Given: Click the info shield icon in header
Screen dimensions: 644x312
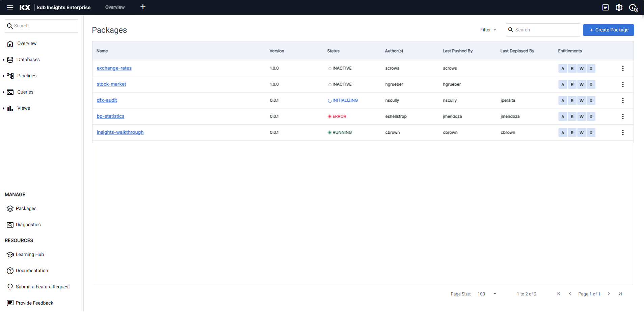Looking at the screenshot, I should pos(633,8).
